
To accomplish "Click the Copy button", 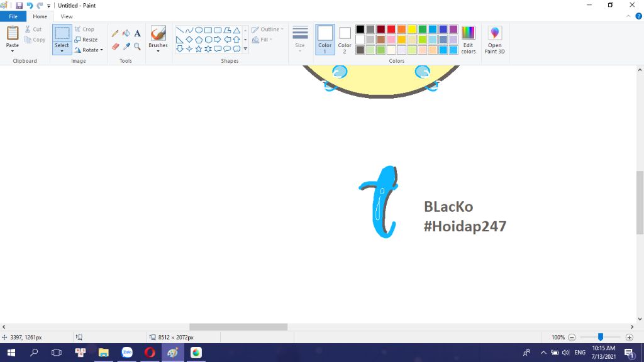I will (35, 40).
